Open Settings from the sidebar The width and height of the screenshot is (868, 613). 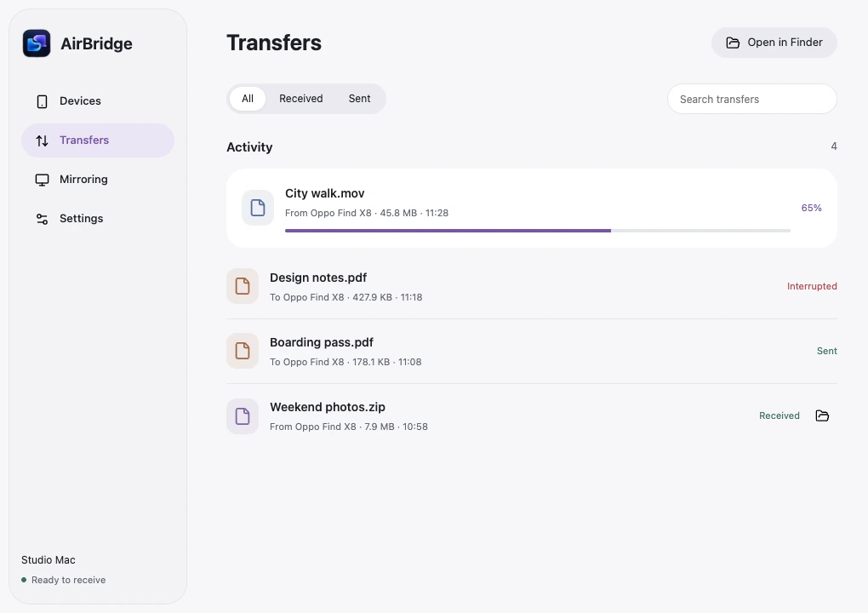click(98, 219)
